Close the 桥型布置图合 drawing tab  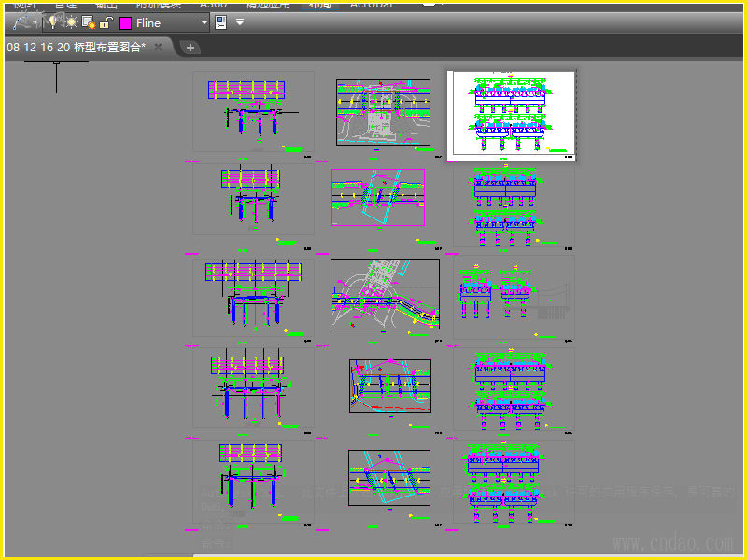click(158, 47)
